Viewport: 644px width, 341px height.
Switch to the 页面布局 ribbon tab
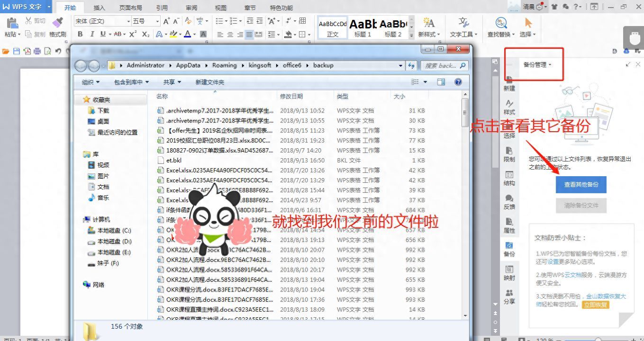131,8
